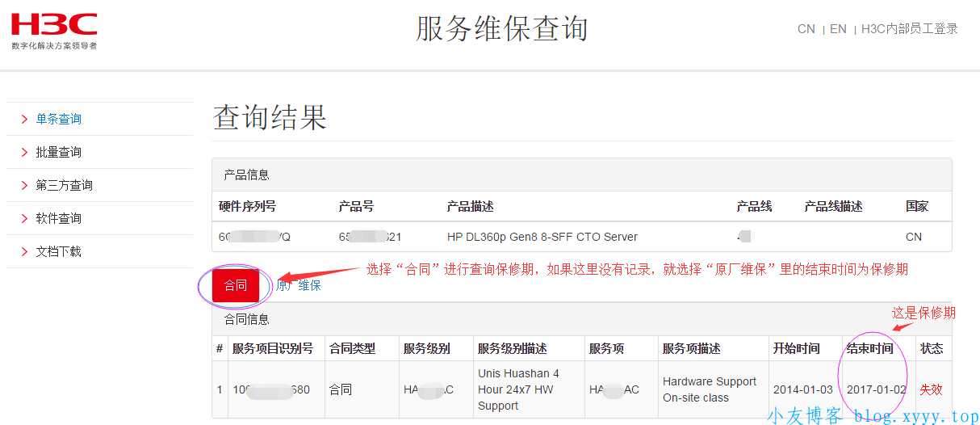Screen dimensions: 980x425
Task: Open H3C内部员工登录 link
Action: [x=909, y=29]
